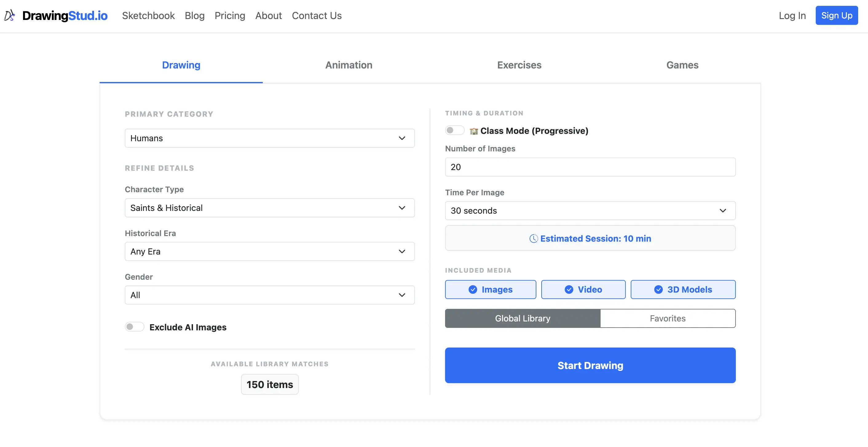Select the Favorites library option

coord(667,318)
